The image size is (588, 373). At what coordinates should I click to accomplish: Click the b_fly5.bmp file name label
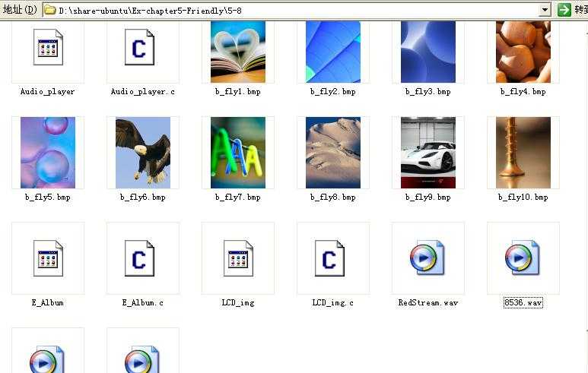tap(48, 198)
